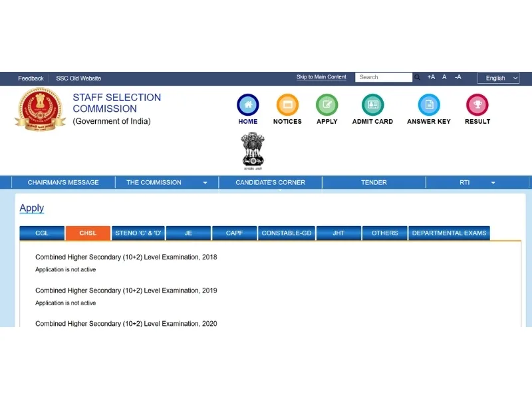Expand The Commission menu arrow
The width and height of the screenshot is (532, 399).
coord(205,182)
